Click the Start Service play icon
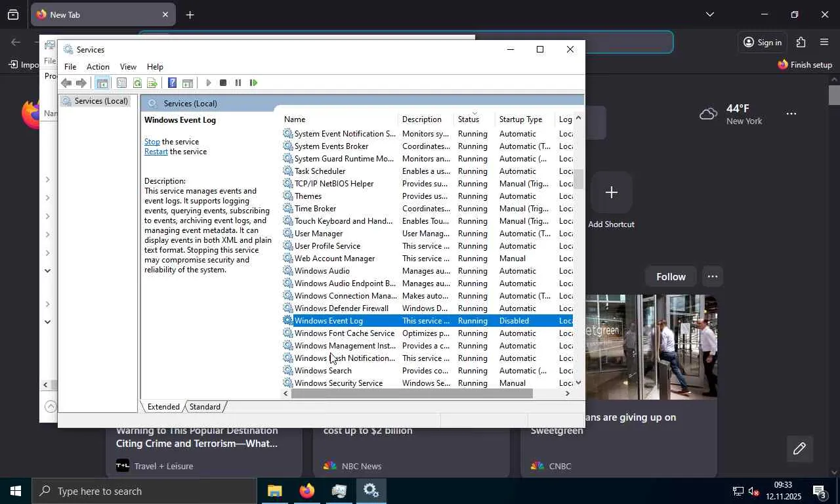Screen dimensions: 840x504 209,83
